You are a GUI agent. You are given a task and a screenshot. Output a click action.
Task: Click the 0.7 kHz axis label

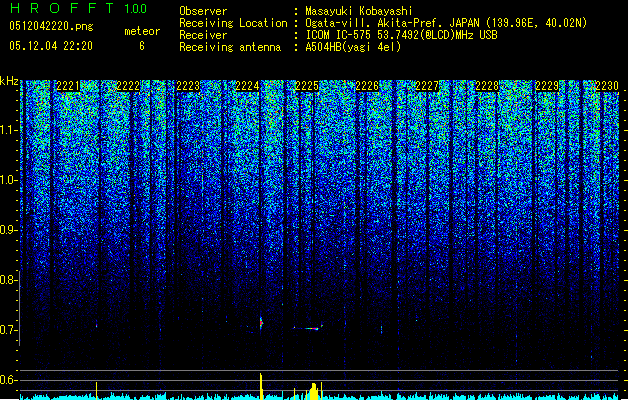(x=9, y=330)
